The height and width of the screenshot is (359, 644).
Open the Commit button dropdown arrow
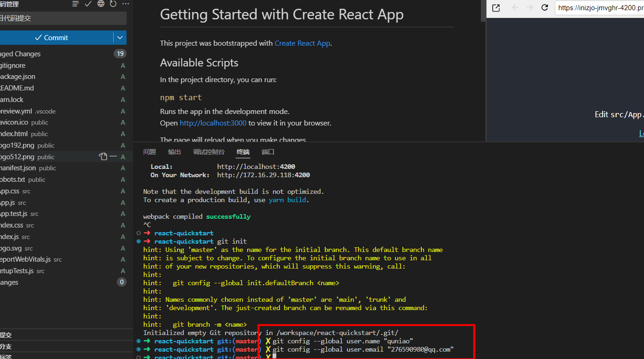pyautogui.click(x=120, y=38)
